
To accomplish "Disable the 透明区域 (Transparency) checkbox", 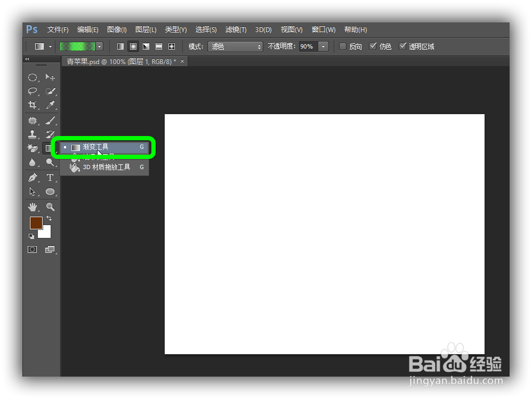I will [x=403, y=46].
